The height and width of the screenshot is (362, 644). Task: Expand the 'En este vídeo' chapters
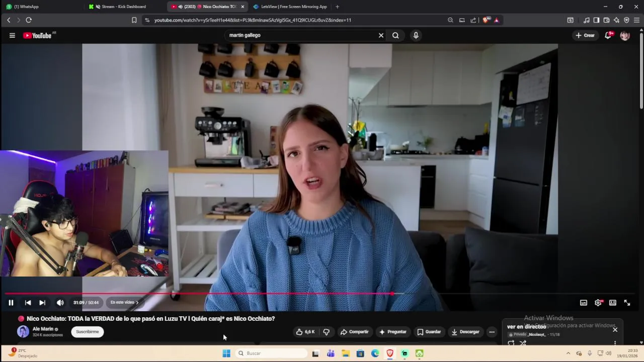click(x=124, y=302)
